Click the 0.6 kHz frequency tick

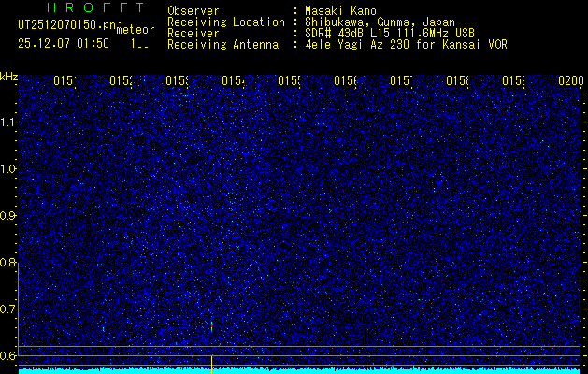tap(8, 355)
